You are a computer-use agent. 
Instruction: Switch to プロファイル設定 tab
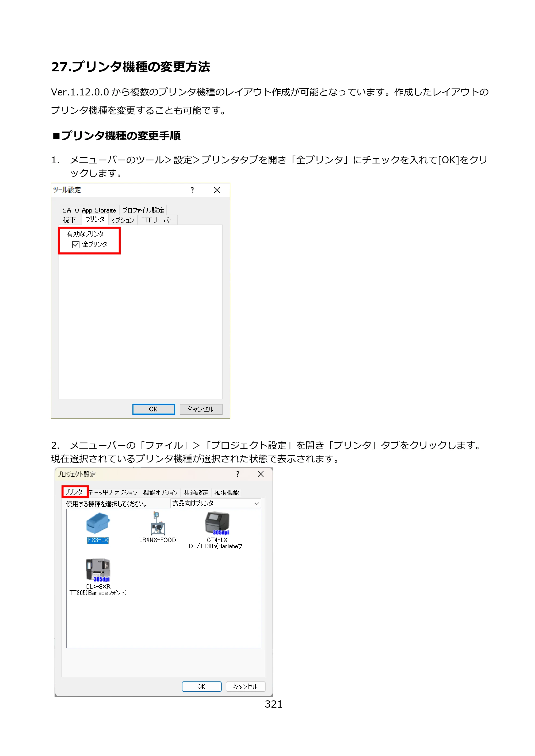(143, 210)
